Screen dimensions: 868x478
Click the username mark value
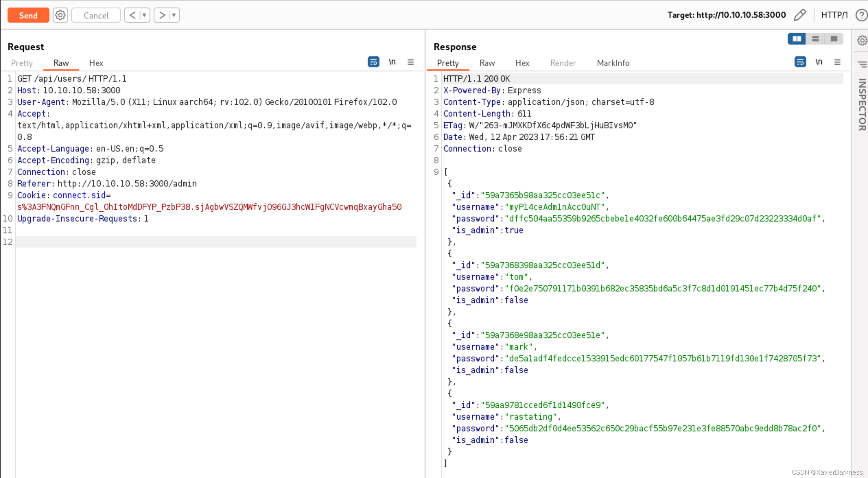coord(519,347)
